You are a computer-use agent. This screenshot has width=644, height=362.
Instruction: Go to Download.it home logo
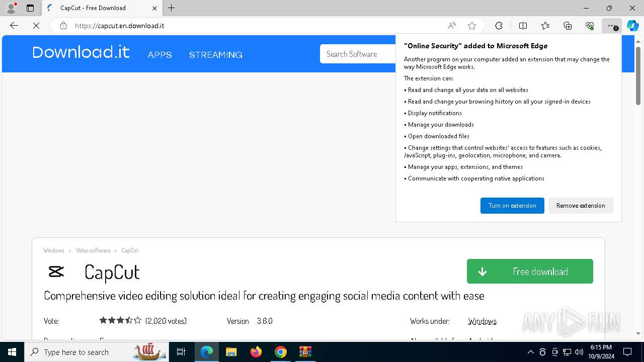coord(81,52)
